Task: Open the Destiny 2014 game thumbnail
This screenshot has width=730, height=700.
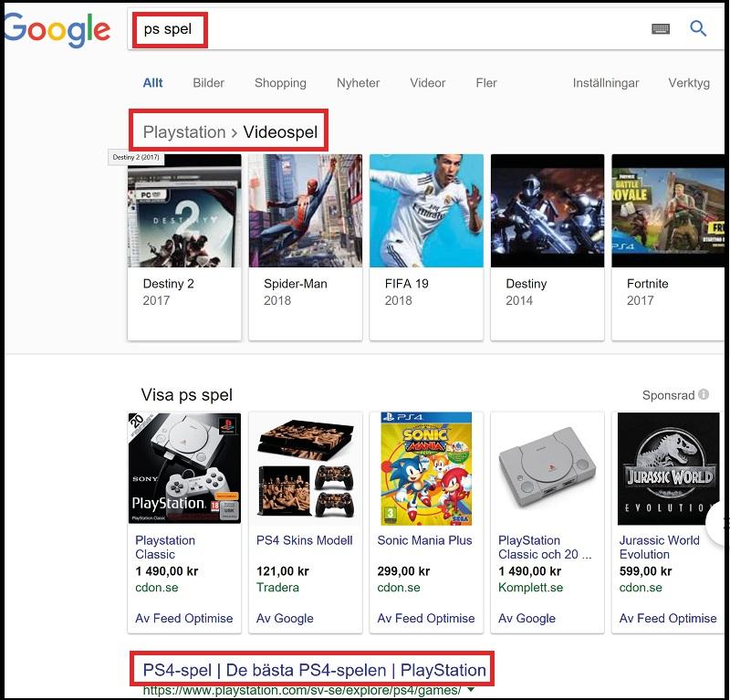Action: coord(547,211)
